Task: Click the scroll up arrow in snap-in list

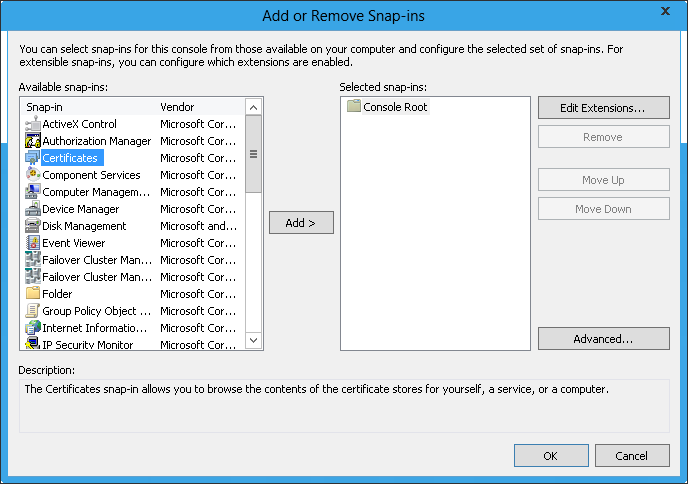Action: coord(254,107)
